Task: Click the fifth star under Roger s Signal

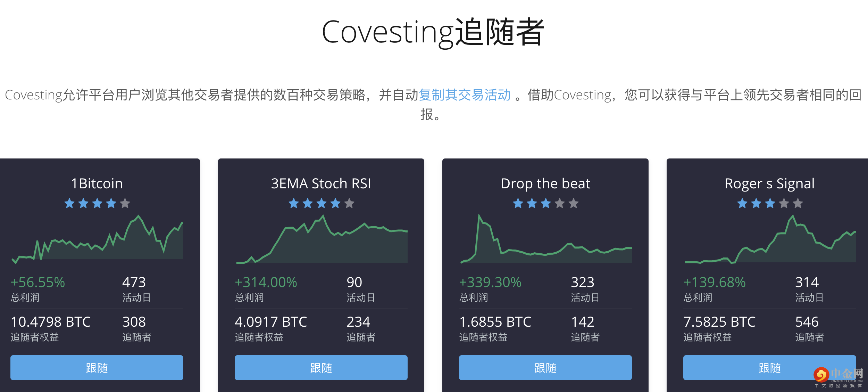Action: (798, 203)
